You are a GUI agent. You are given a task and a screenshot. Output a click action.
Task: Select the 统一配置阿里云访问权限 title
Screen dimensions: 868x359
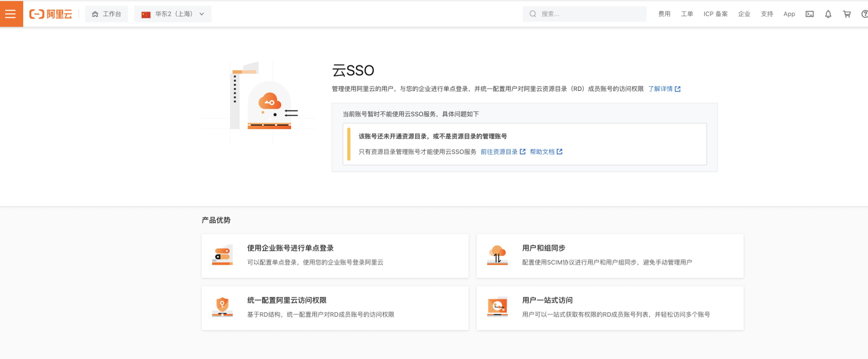click(286, 301)
